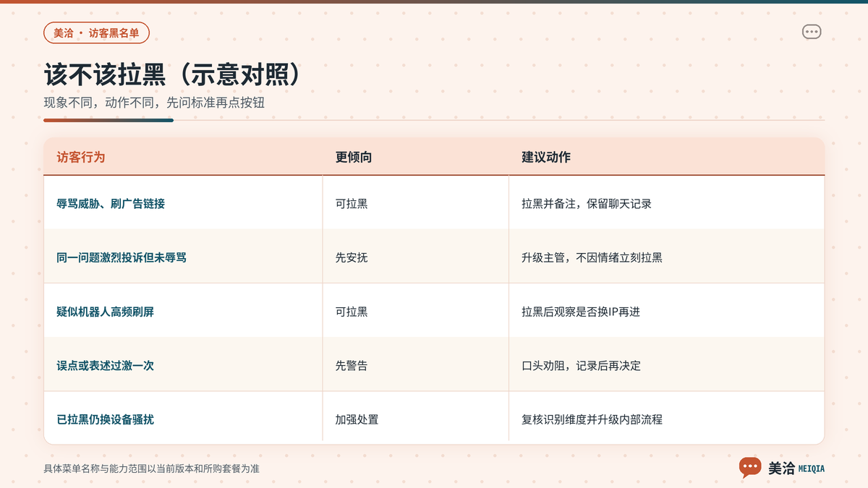Click 可拉黑 in the 疑似机器人 row
Viewport: 868px width, 488px height.
pyautogui.click(x=352, y=312)
